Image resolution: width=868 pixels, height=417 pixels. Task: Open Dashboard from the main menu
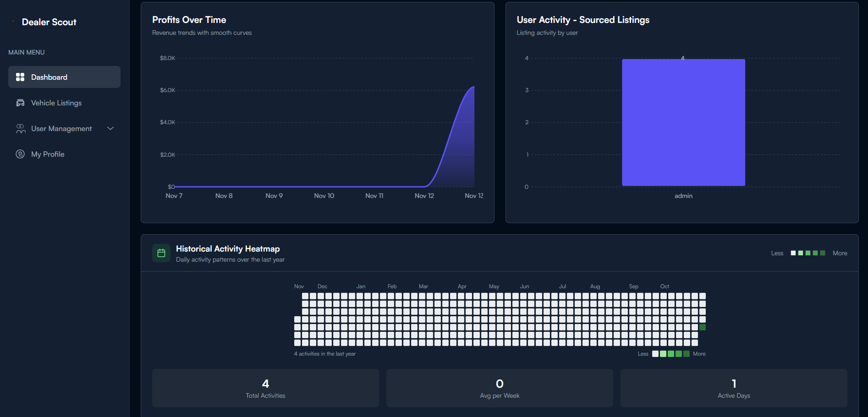(x=49, y=77)
